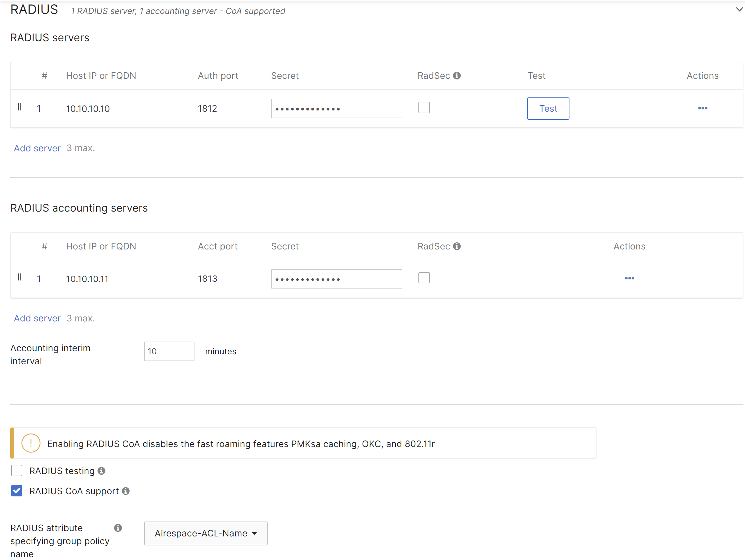Click the Test button for server 10.10.10.10
This screenshot has height=560, width=745.
[x=548, y=109]
